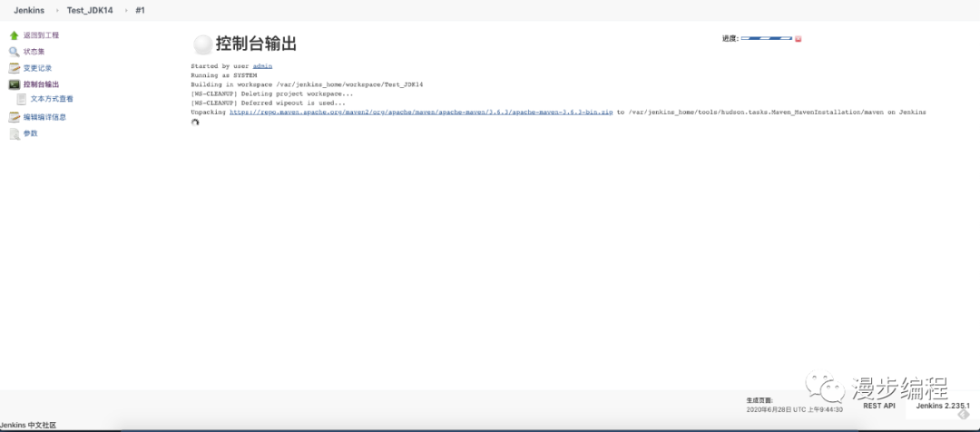Open the 参数 sidebar link

pos(31,133)
